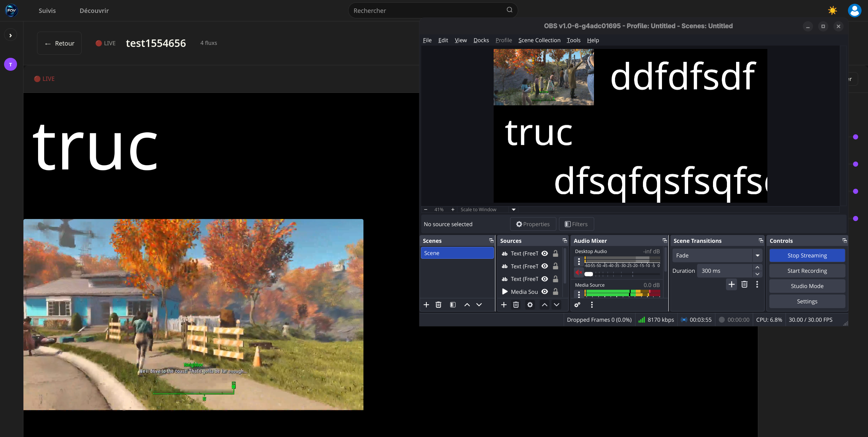The image size is (868, 437).
Task: Open the Fade transition dropdown
Action: [717, 255]
